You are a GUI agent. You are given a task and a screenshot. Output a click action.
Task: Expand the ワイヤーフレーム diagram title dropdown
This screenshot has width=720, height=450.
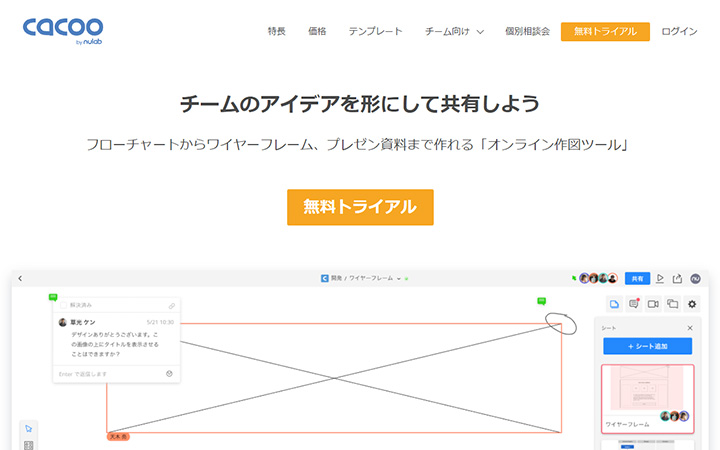click(399, 278)
